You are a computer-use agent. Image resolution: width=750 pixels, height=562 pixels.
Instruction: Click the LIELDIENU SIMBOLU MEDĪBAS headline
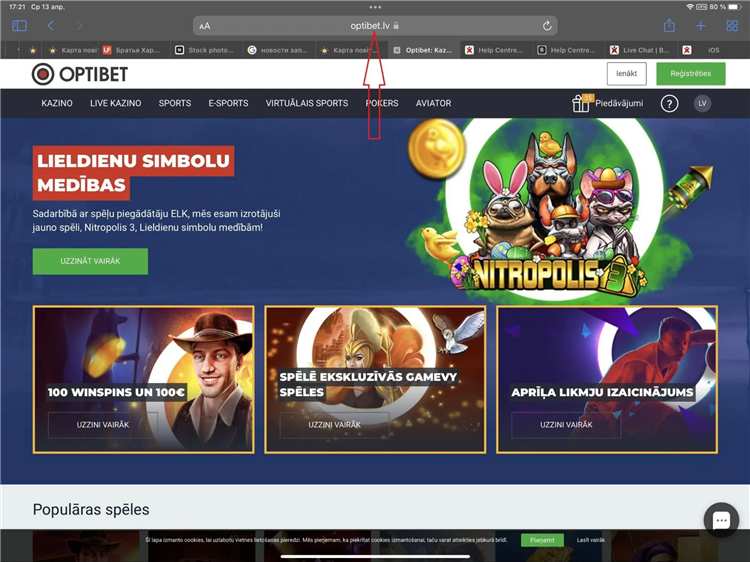coord(133,173)
